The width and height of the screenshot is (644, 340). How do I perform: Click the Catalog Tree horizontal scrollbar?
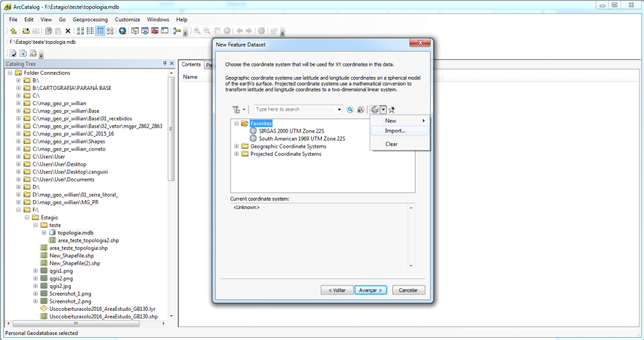coord(75,324)
